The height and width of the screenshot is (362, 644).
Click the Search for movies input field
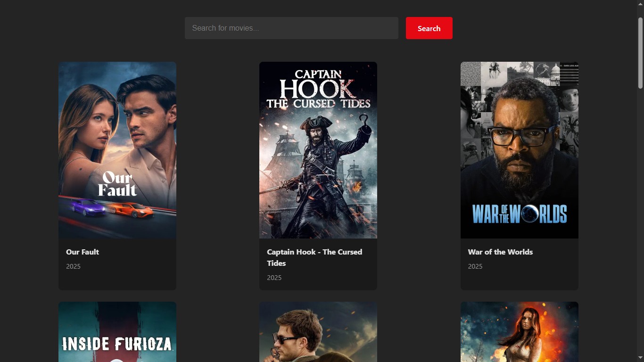pos(291,28)
